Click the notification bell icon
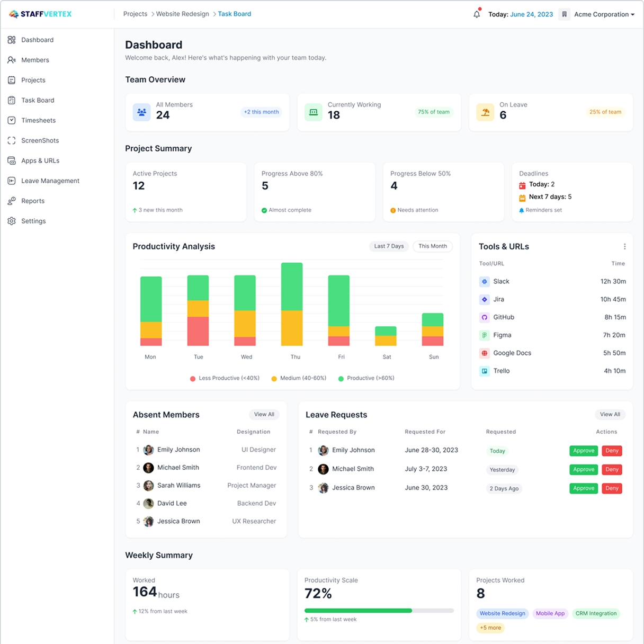Viewport: 644px width, 644px height. 477,14
